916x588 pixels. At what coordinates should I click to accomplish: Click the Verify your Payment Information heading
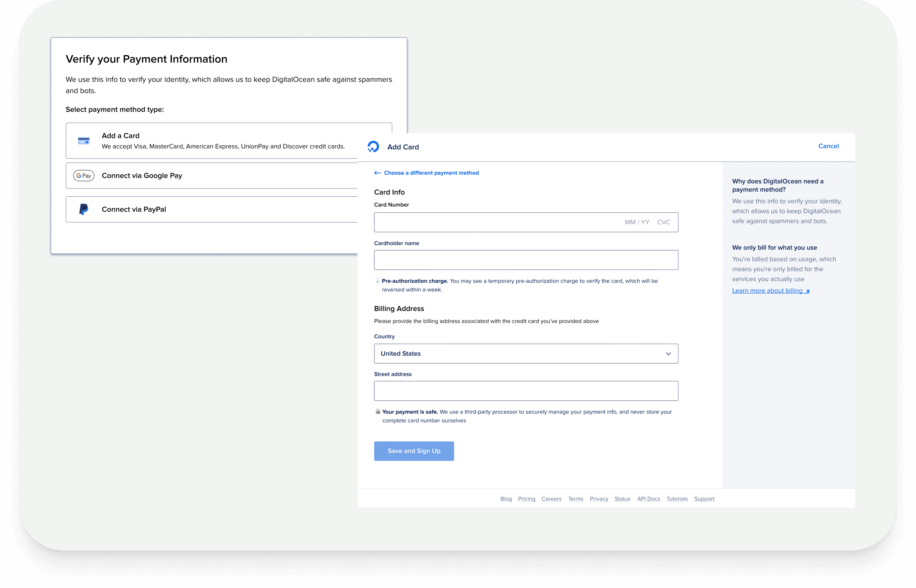146,59
